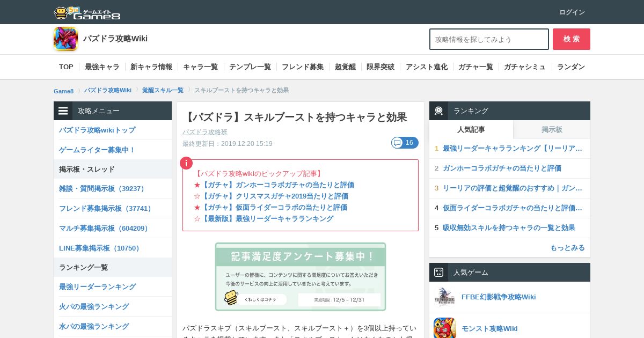This screenshot has height=338, width=644.
Task: Open the ガチャ一覧 menu item
Action: point(475,67)
